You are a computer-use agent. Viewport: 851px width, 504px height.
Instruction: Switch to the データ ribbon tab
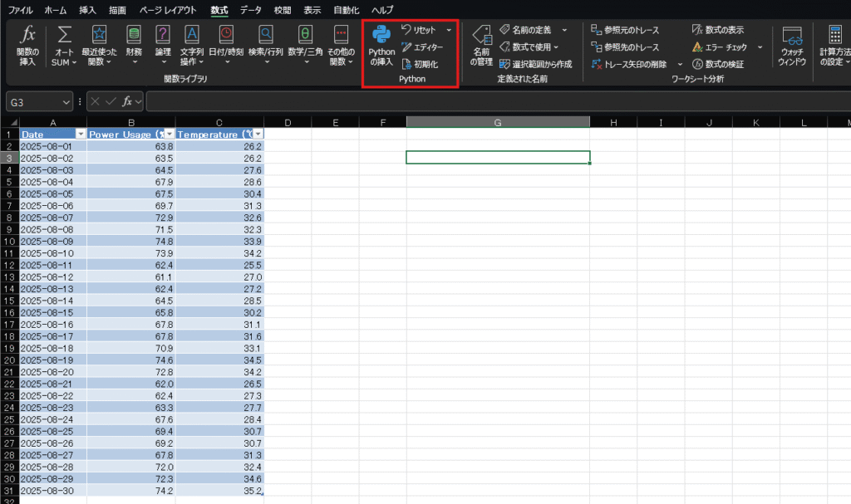(x=250, y=10)
